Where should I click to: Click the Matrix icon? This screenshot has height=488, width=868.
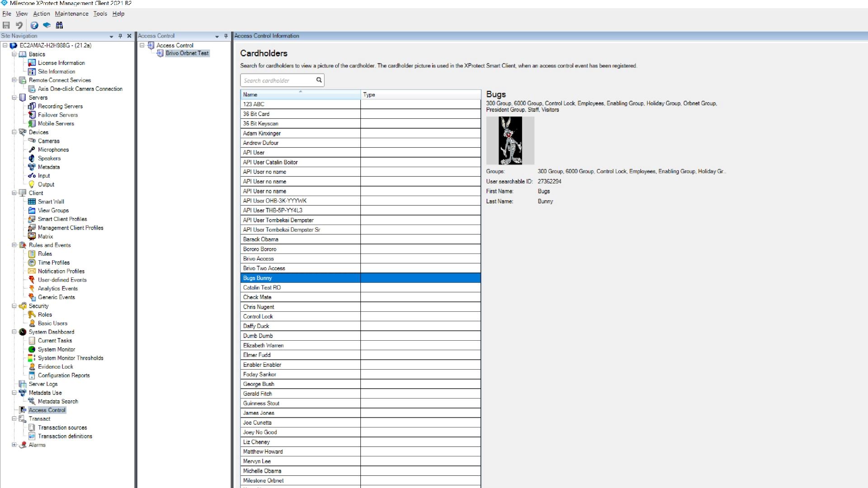[x=32, y=236]
